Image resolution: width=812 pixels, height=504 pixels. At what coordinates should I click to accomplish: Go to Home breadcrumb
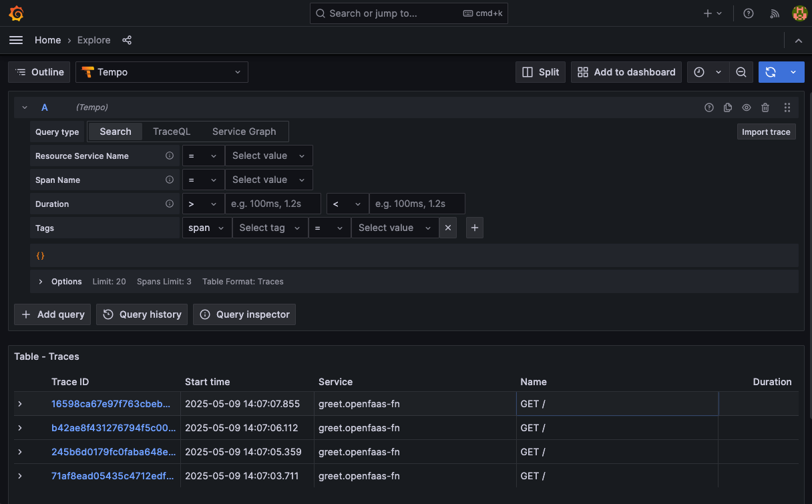coord(48,40)
